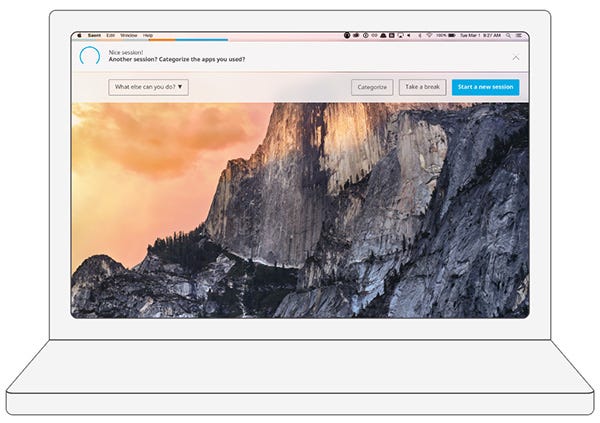Click 'Another session? Categorize the apps you used?' text

tap(177, 59)
